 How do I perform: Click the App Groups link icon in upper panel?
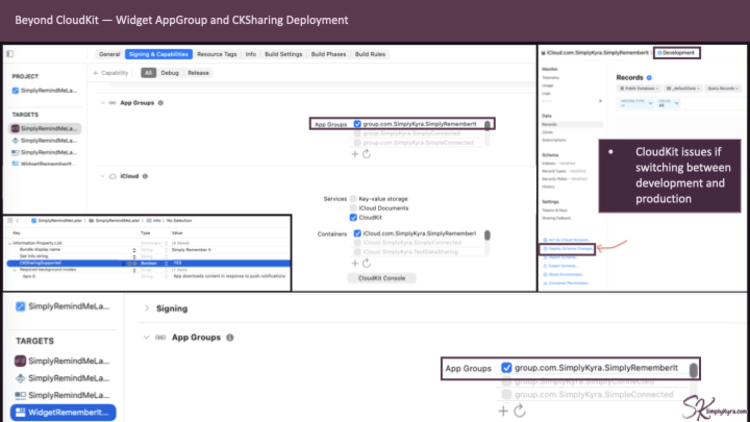pos(112,103)
